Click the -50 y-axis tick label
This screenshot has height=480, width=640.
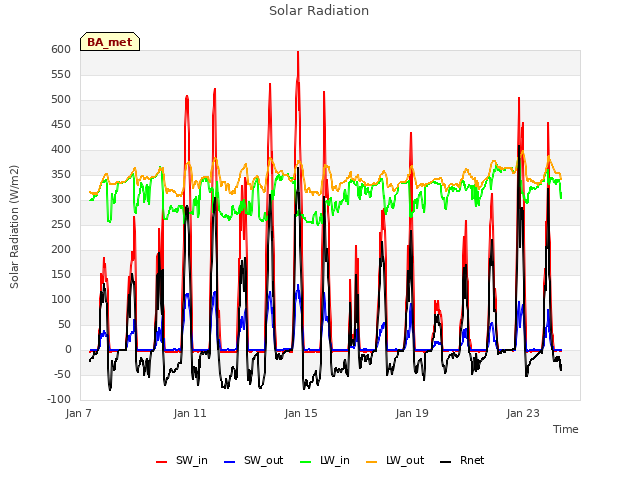(60, 374)
